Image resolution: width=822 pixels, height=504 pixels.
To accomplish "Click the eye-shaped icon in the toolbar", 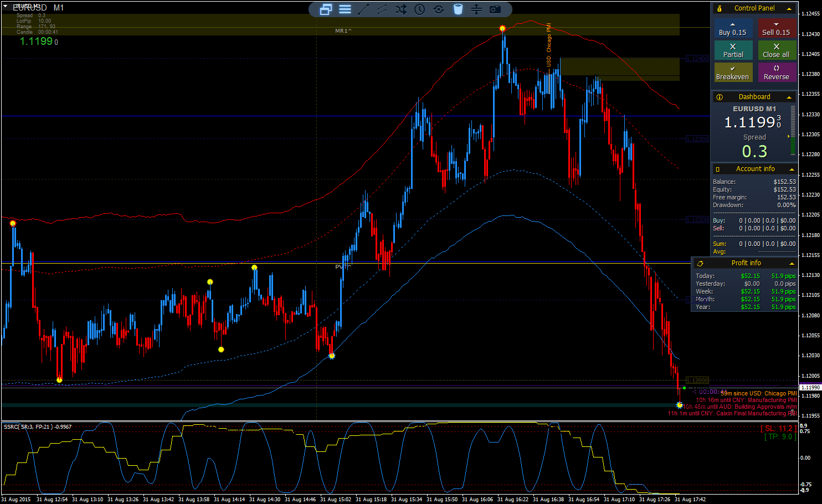I will pyautogui.click(x=439, y=9).
